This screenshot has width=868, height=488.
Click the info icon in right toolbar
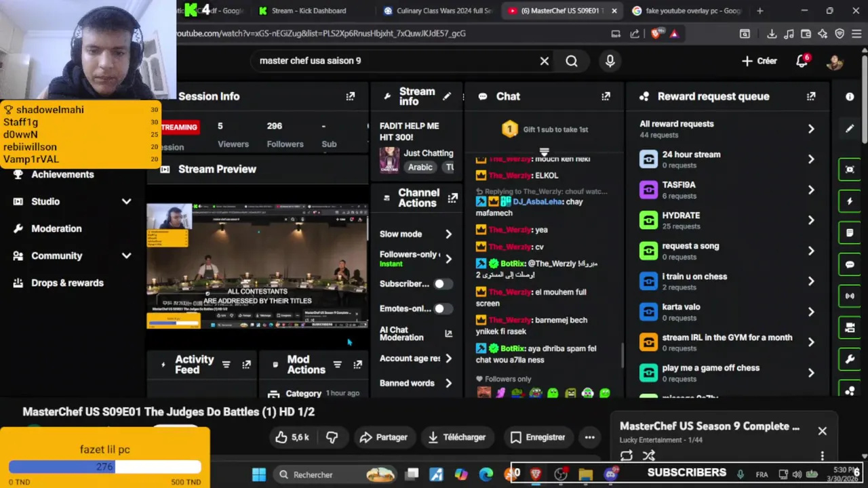pyautogui.click(x=850, y=96)
